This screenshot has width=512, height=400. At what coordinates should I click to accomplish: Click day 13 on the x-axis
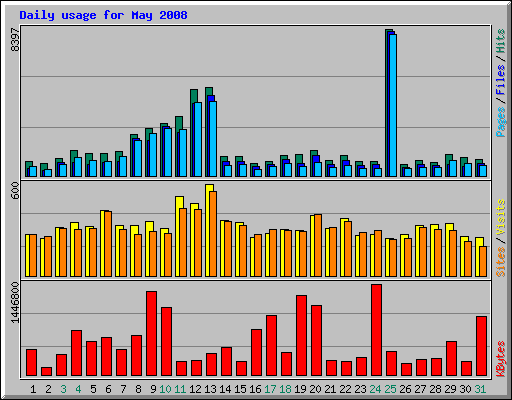(x=210, y=389)
